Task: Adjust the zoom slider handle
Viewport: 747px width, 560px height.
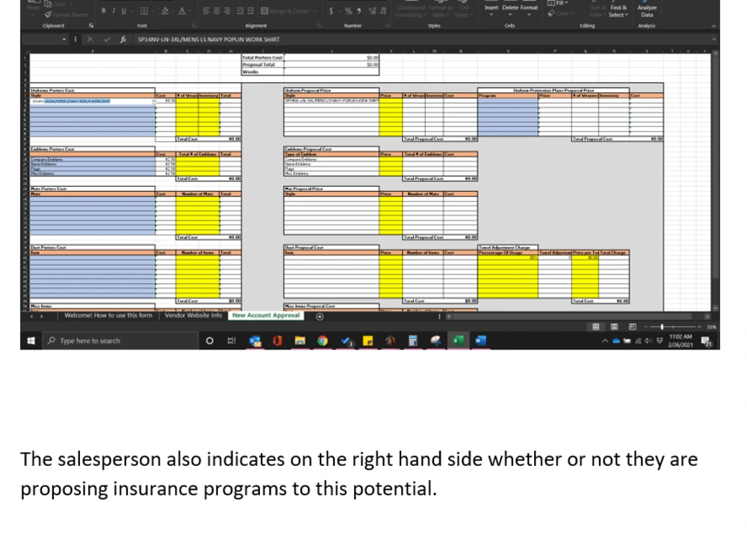Action: point(662,327)
